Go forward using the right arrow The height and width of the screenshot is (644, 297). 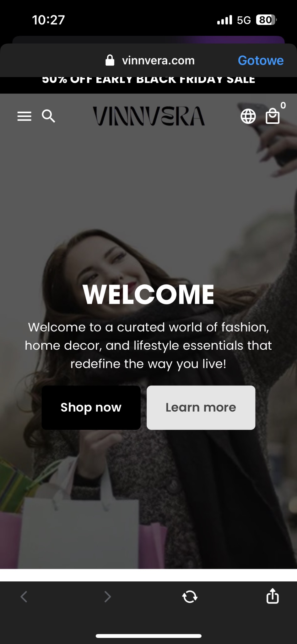(108, 597)
